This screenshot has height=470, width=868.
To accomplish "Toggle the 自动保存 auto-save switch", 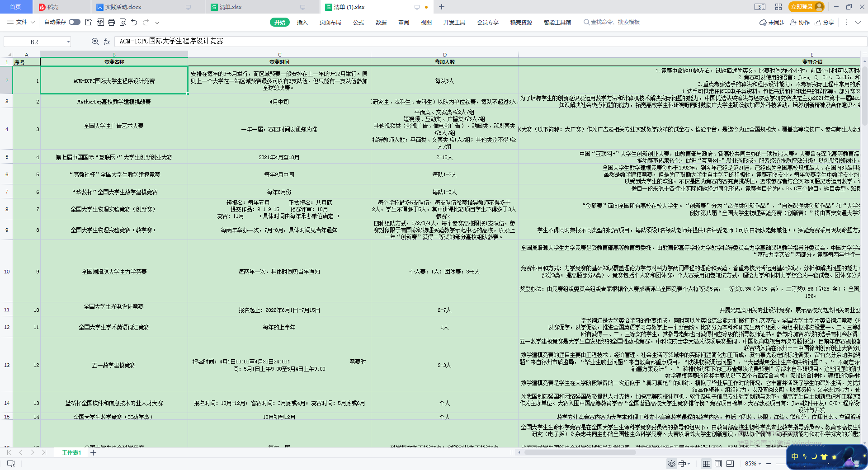I will click(x=75, y=22).
